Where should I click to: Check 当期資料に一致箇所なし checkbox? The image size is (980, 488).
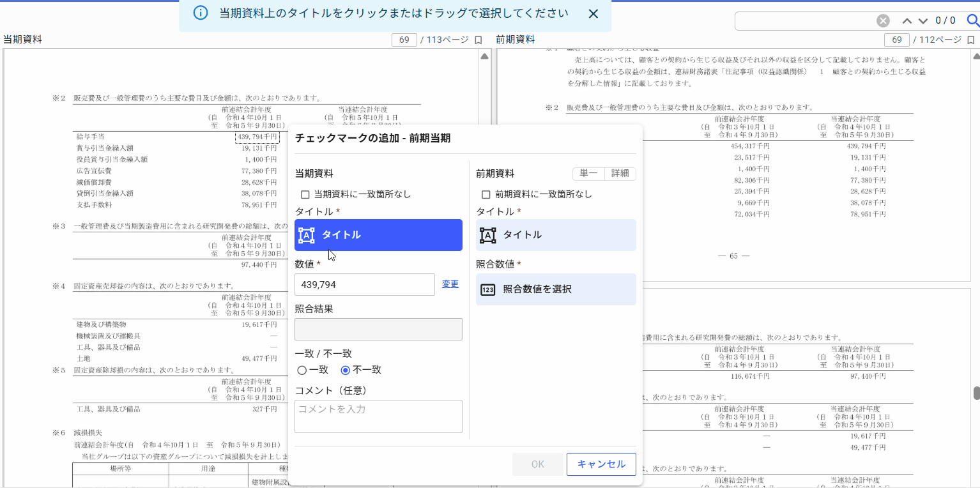point(305,194)
